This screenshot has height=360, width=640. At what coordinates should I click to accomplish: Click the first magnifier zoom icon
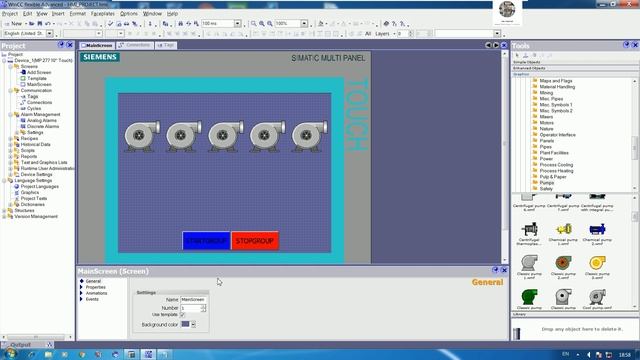coord(253,24)
